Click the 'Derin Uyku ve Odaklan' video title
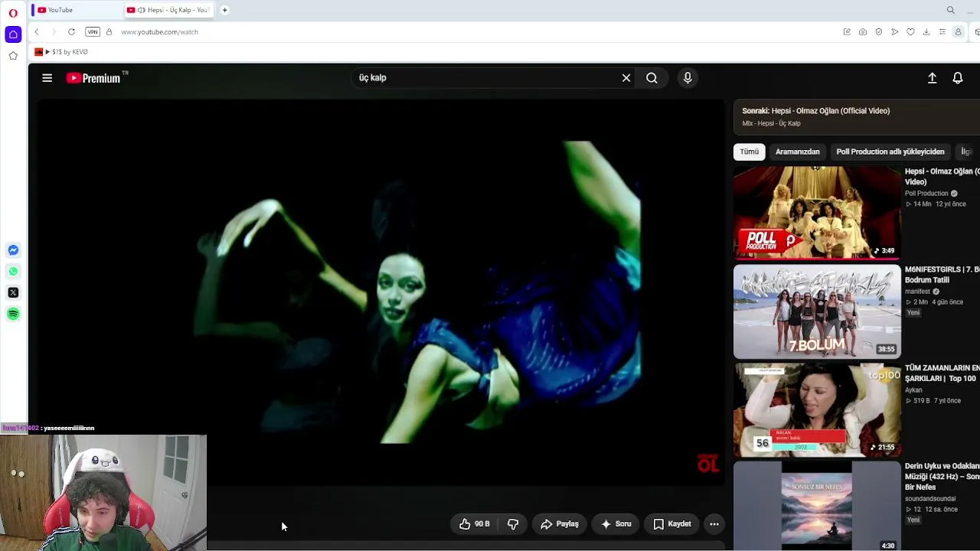The image size is (980, 551). pyautogui.click(x=942, y=477)
